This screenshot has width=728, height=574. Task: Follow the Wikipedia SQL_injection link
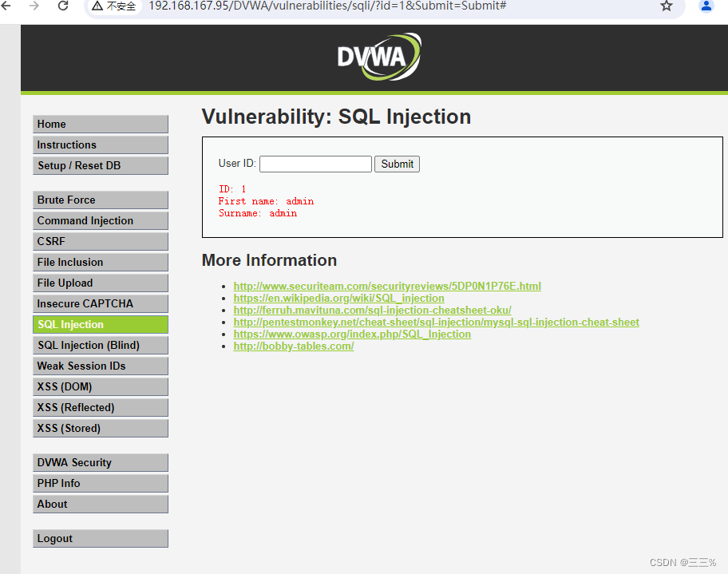[x=338, y=298]
